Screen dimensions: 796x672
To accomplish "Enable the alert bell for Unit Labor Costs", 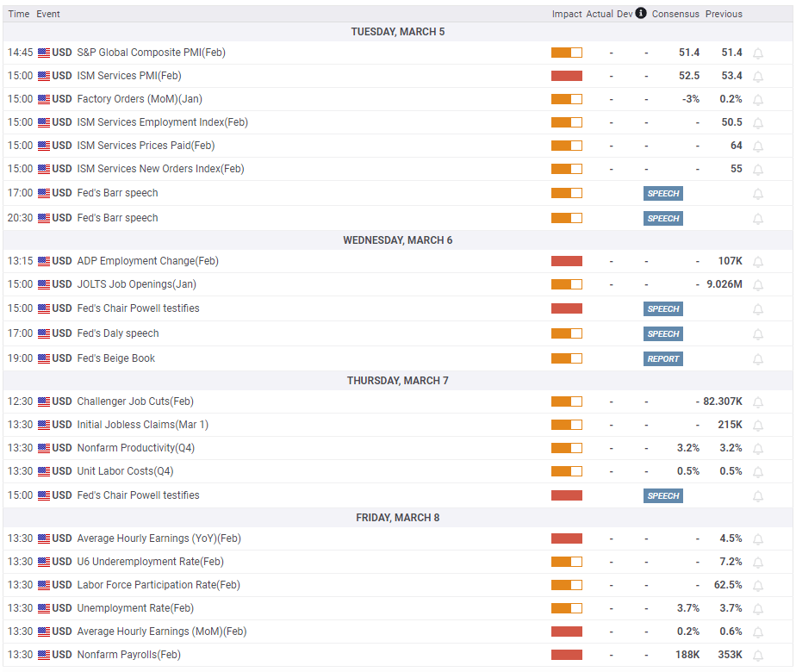I will tap(758, 472).
